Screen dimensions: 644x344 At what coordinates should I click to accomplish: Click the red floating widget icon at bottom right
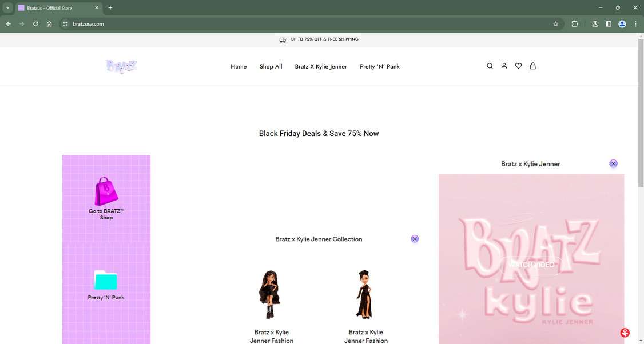tap(625, 333)
